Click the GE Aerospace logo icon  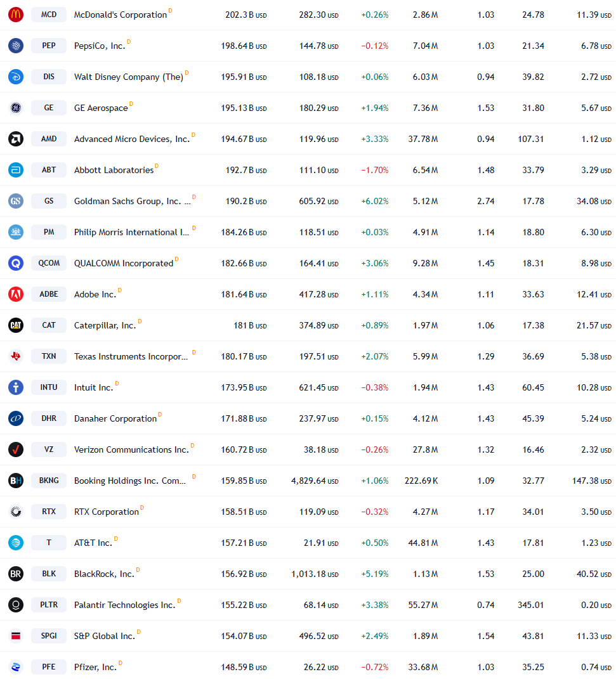click(x=16, y=108)
